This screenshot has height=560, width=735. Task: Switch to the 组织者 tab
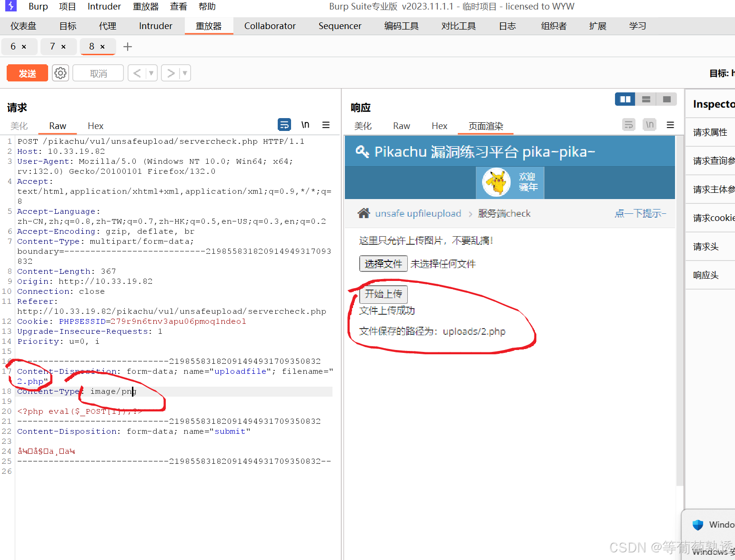[554, 26]
